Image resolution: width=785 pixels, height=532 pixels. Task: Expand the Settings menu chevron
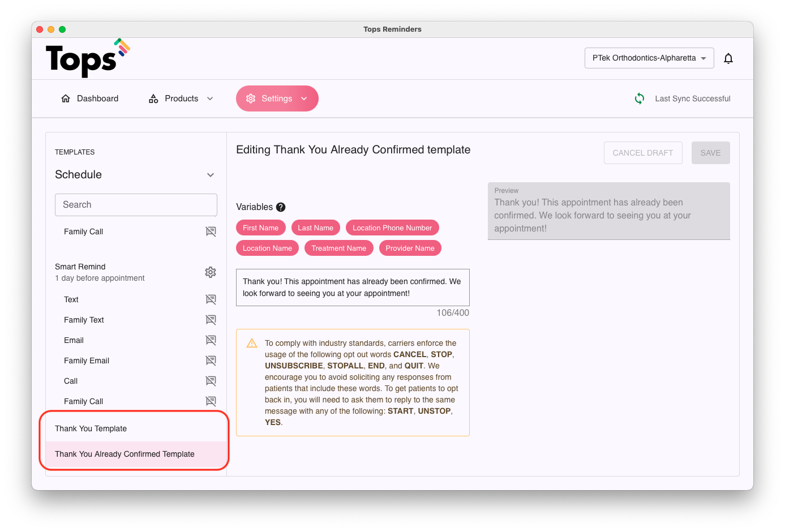pos(304,98)
